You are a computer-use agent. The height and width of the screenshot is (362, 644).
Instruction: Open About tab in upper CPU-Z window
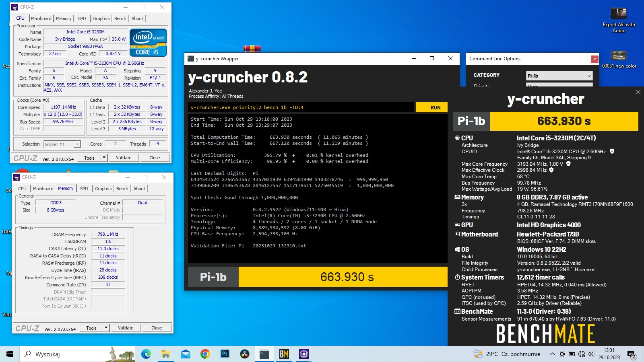(x=137, y=19)
